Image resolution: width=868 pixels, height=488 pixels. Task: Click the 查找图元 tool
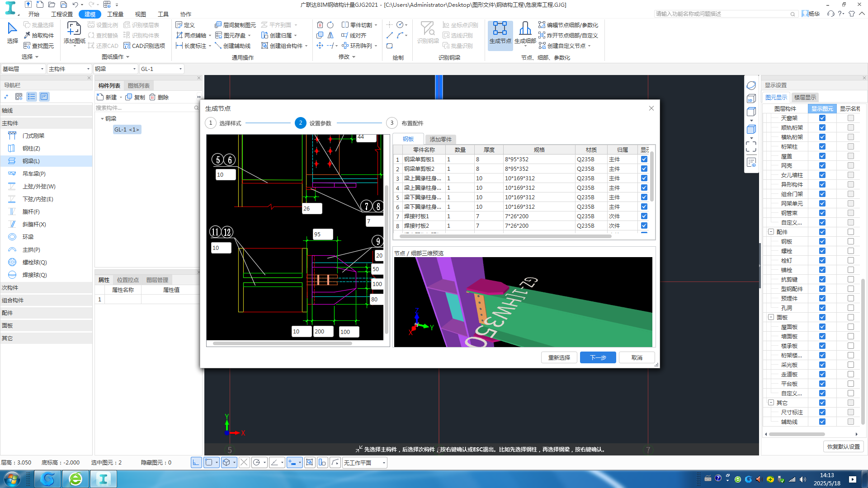[x=39, y=46]
